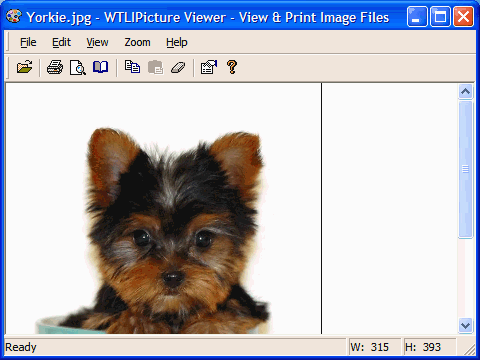Open an image file with the folder icon

point(25,67)
